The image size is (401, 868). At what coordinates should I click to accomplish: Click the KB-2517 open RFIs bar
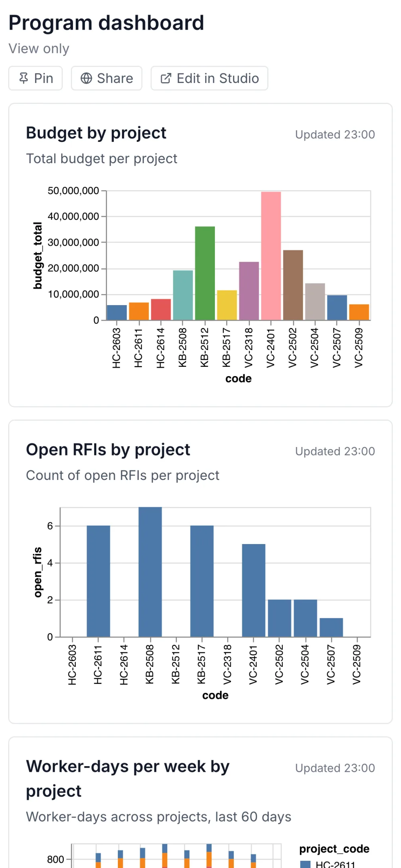point(202,581)
